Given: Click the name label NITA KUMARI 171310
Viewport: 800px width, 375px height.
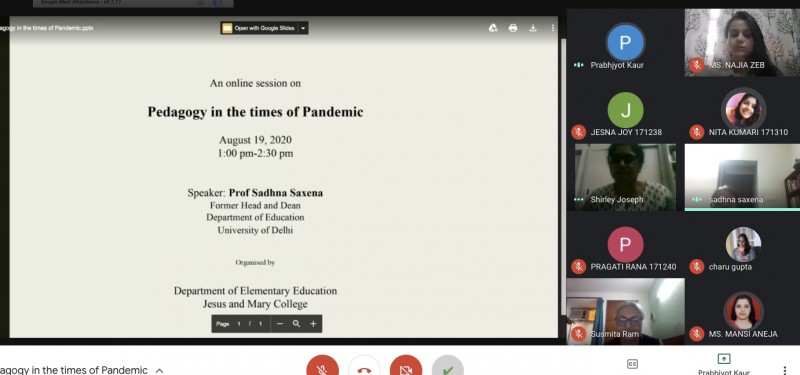Looking at the screenshot, I should tap(748, 132).
